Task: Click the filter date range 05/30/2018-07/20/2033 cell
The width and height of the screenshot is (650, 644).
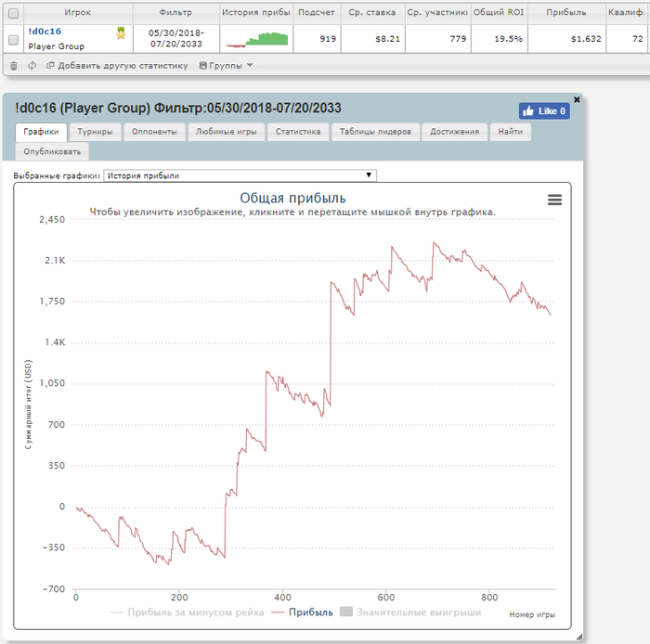Action: tap(176, 39)
